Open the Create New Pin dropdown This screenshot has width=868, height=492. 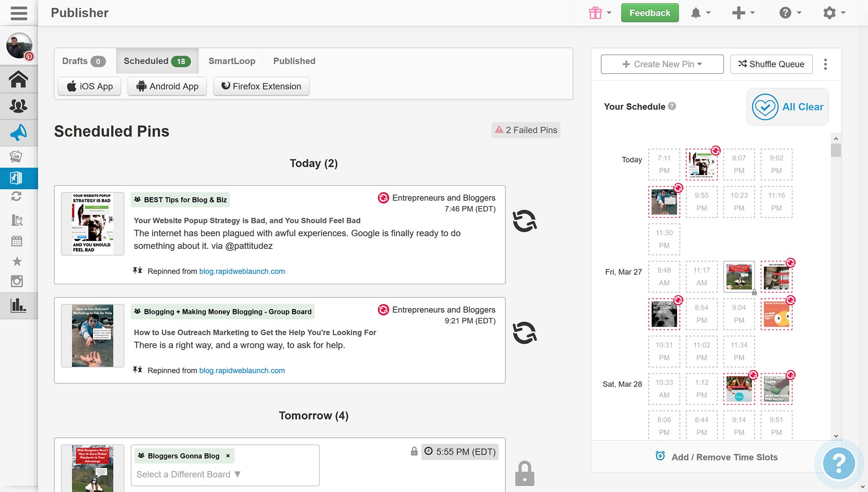point(662,64)
